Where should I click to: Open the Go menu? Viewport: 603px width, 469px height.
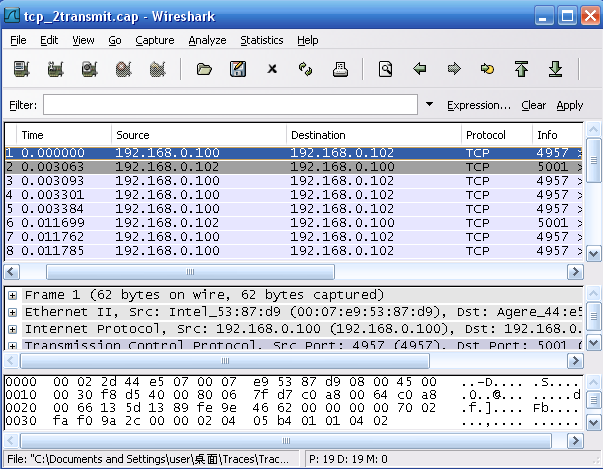tap(115, 40)
